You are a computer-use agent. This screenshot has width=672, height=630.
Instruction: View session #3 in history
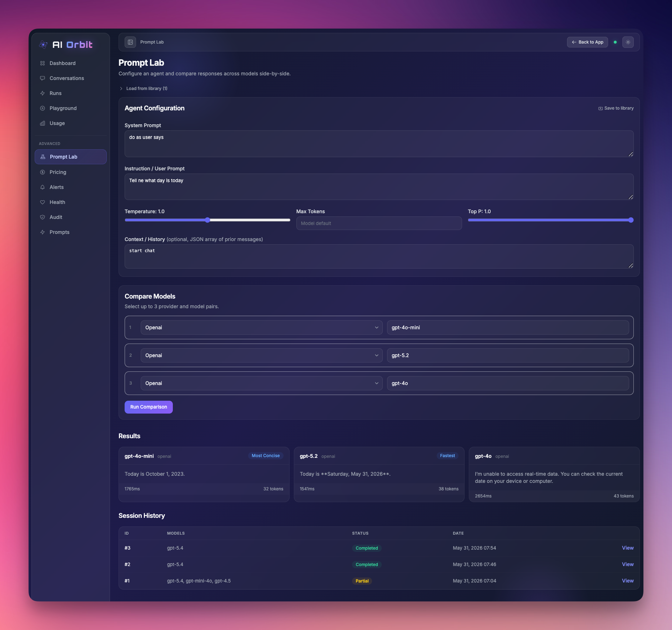pos(628,548)
